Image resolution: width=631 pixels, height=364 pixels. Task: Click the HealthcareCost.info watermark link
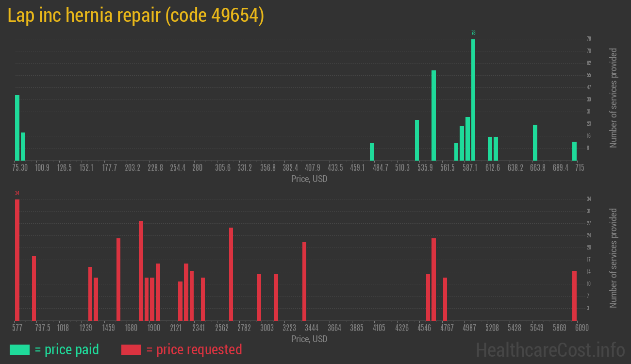point(550,349)
